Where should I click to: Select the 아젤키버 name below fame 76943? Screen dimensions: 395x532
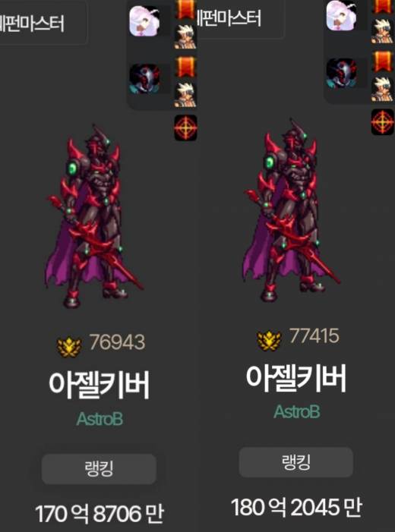[100, 386]
